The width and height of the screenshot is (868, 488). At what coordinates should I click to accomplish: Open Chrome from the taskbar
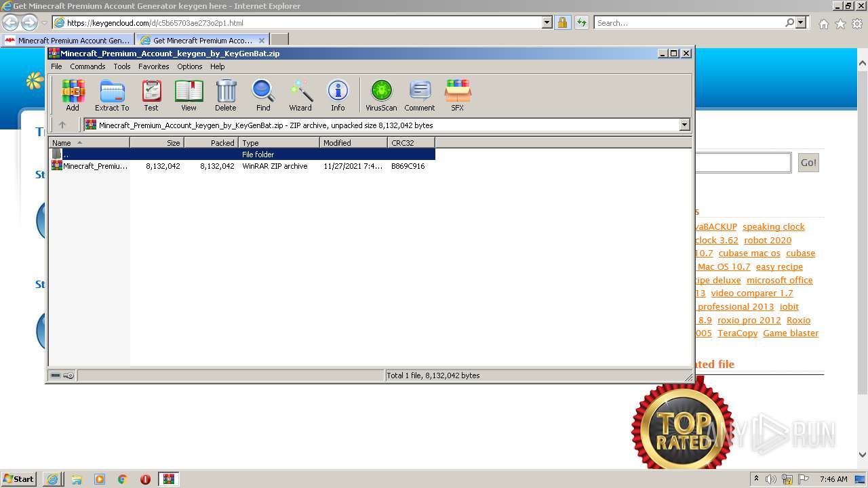pos(122,479)
